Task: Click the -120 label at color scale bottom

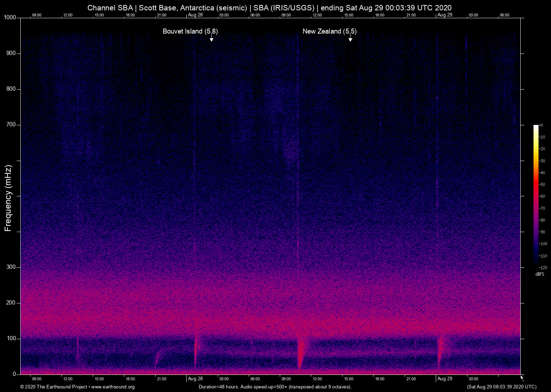Action: tap(542, 267)
